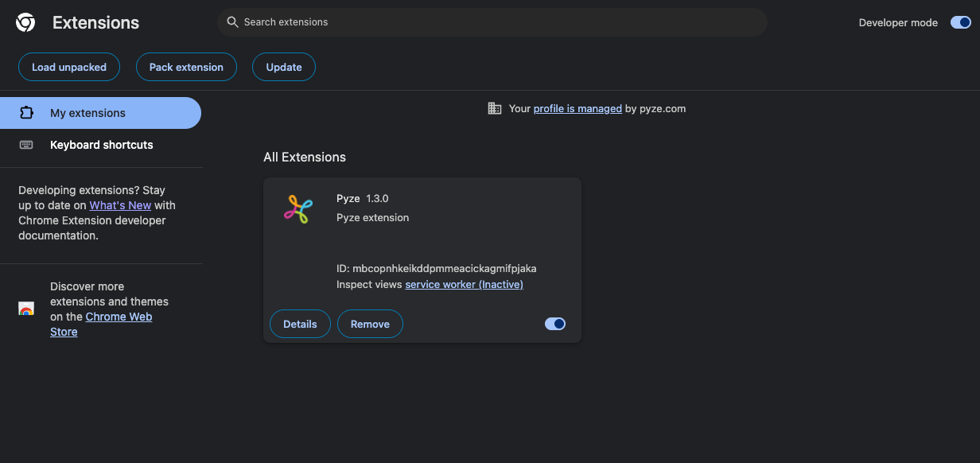Image resolution: width=980 pixels, height=463 pixels.
Task: Disable Developer mode
Action: click(x=959, y=22)
